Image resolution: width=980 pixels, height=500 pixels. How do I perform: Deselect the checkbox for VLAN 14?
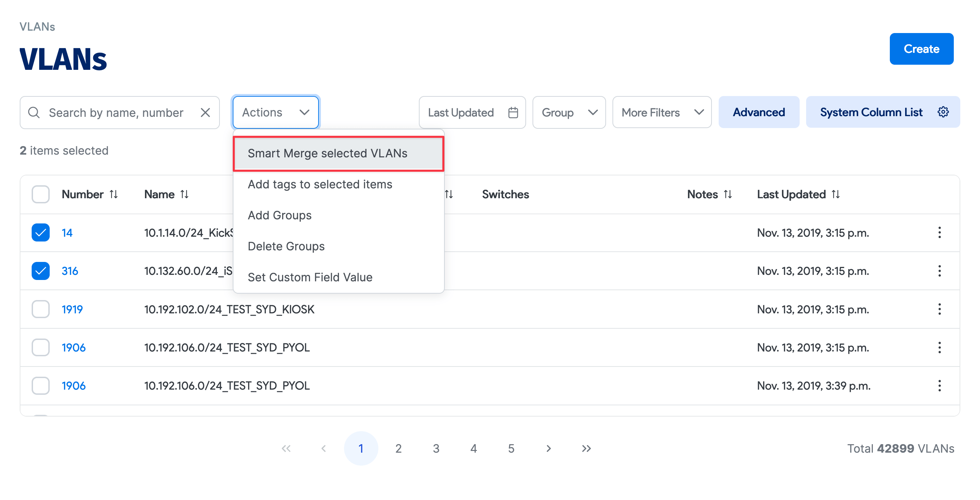click(x=40, y=232)
